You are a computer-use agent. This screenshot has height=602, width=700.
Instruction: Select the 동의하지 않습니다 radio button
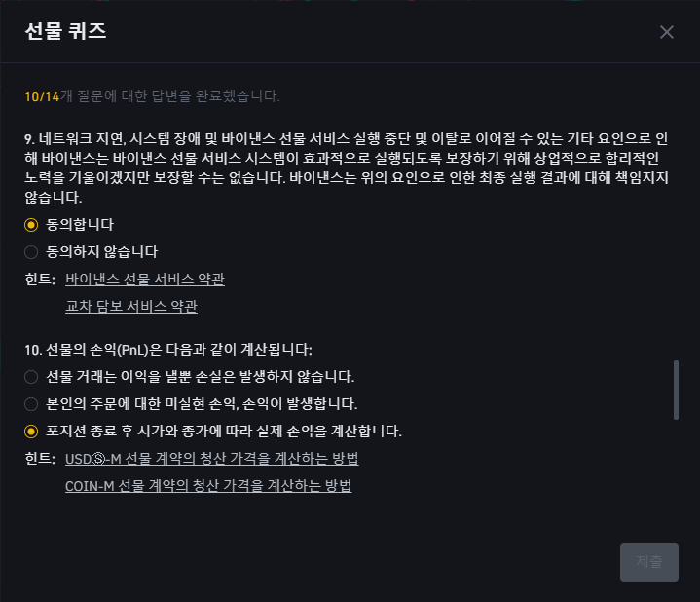coord(31,252)
